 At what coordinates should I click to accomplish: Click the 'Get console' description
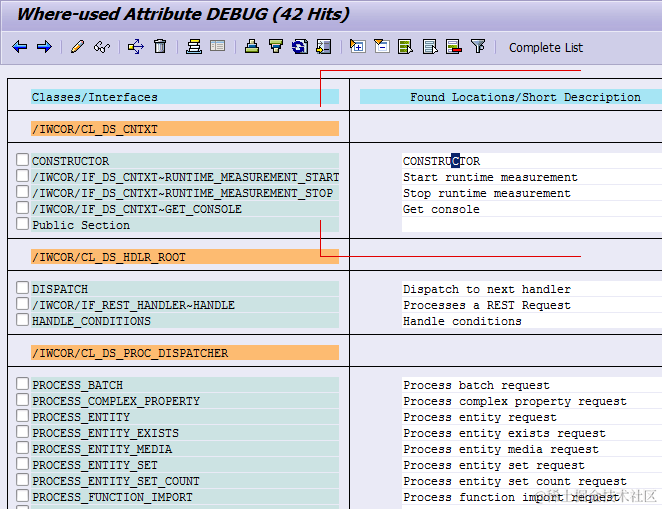click(441, 209)
